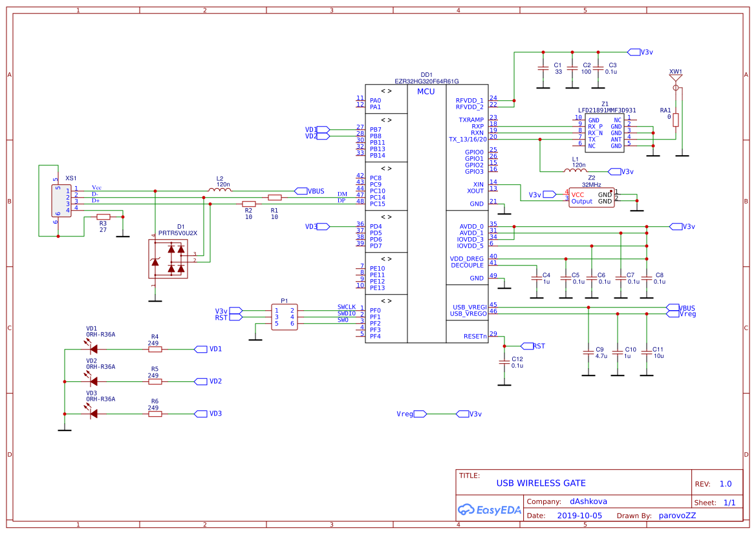Select the XS1 USB connector symbol
This screenshot has width=756, height=535.
tap(61, 201)
